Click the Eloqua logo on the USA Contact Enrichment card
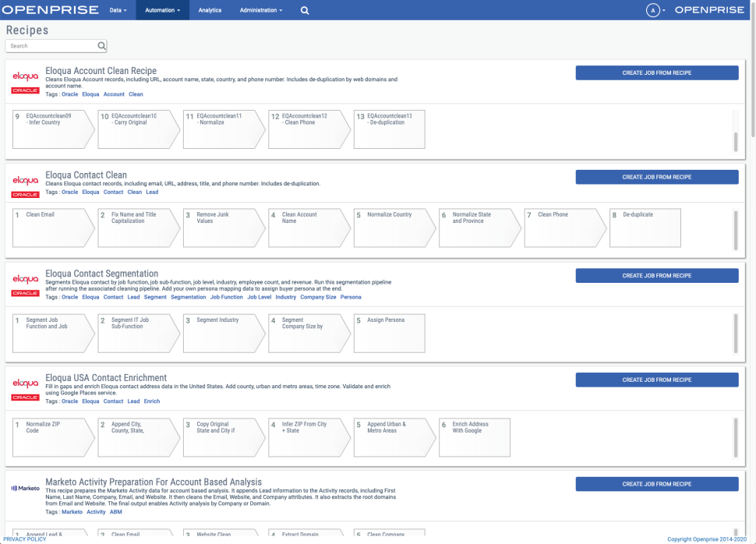The image size is (756, 544). [25, 384]
